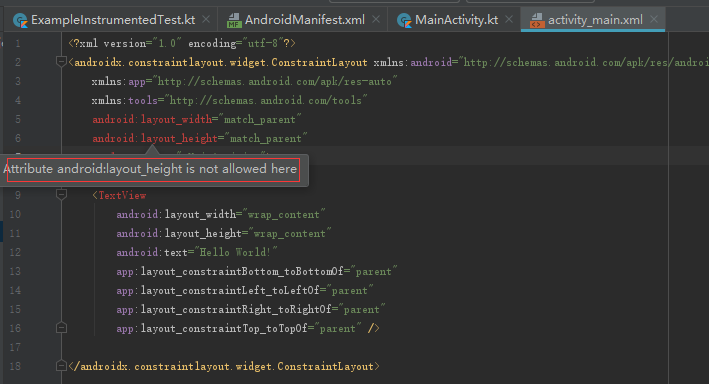Click the fold marker at closing ConstraintLayout tag line 18

[61, 365]
